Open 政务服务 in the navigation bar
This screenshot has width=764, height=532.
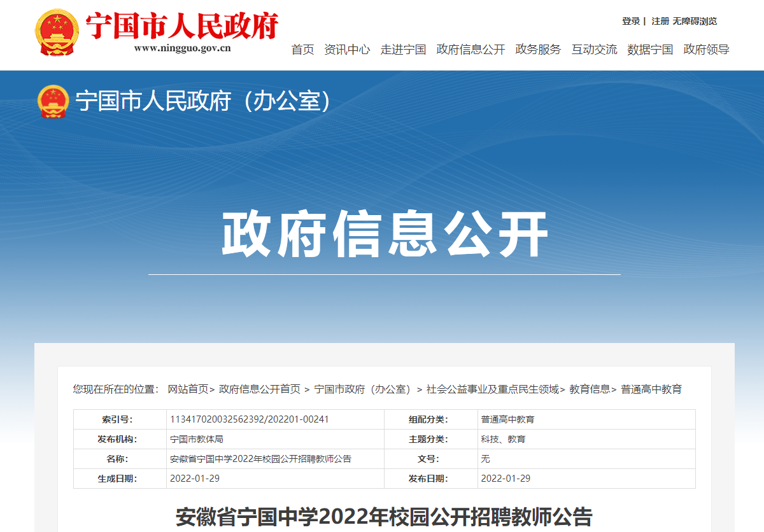point(538,50)
